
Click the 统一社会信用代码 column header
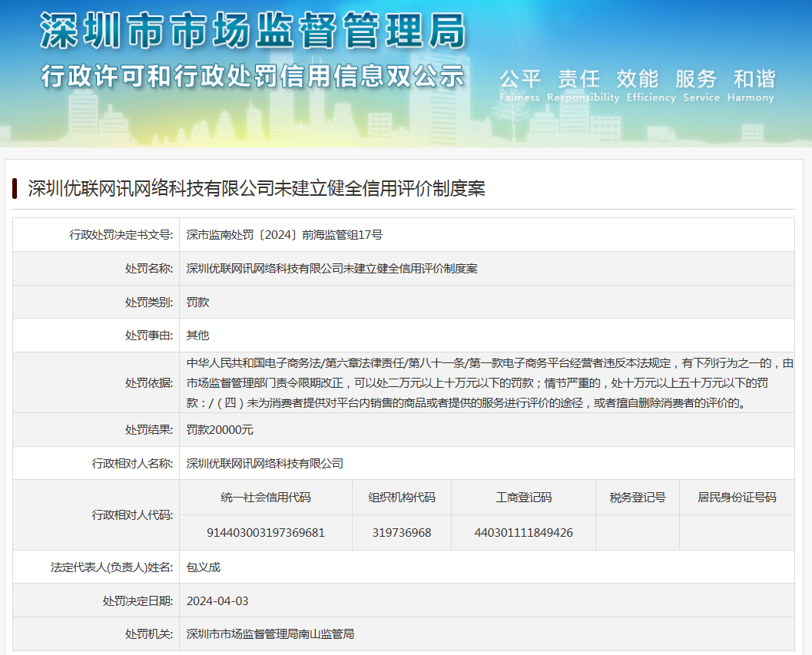tap(266, 498)
